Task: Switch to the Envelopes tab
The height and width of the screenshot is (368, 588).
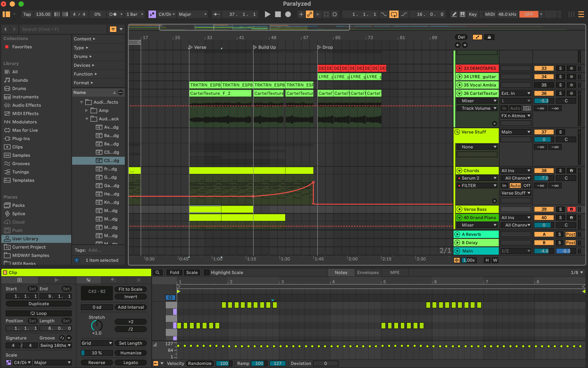Action: click(368, 272)
